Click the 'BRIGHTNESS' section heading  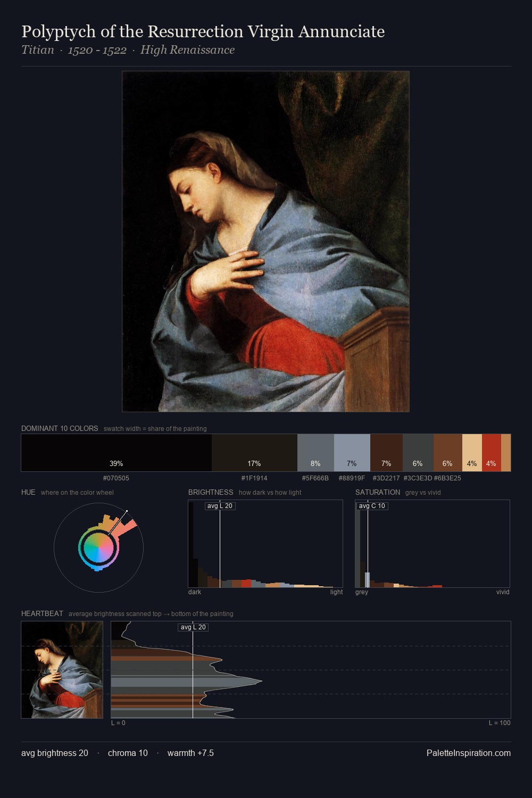pyautogui.click(x=211, y=492)
